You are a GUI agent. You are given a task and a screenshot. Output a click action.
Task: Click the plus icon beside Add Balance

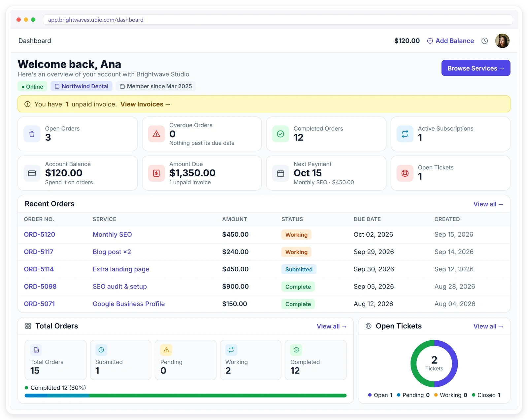point(430,41)
